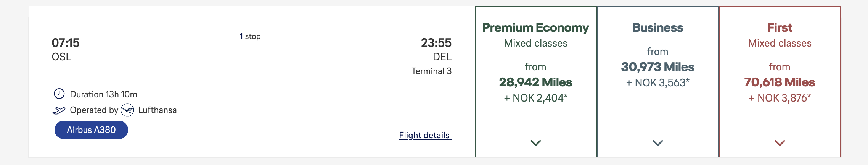The width and height of the screenshot is (868, 165).
Task: Click the Duration 13h 10m text
Action: (103, 94)
